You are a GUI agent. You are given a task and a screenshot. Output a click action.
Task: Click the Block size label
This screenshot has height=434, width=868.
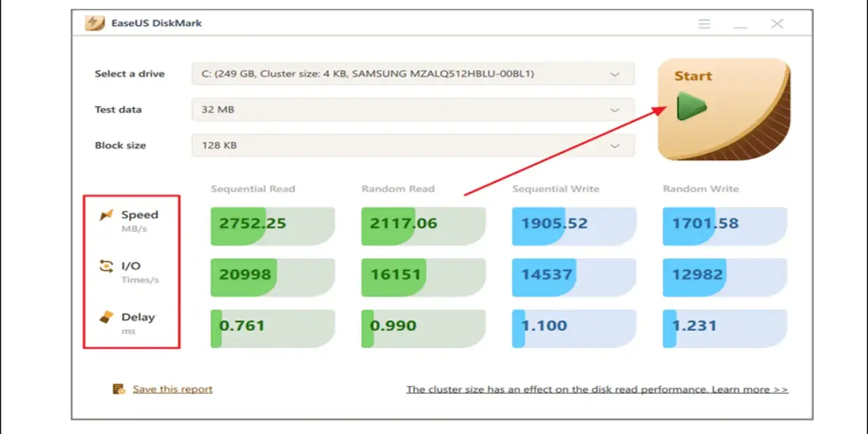pyautogui.click(x=120, y=146)
